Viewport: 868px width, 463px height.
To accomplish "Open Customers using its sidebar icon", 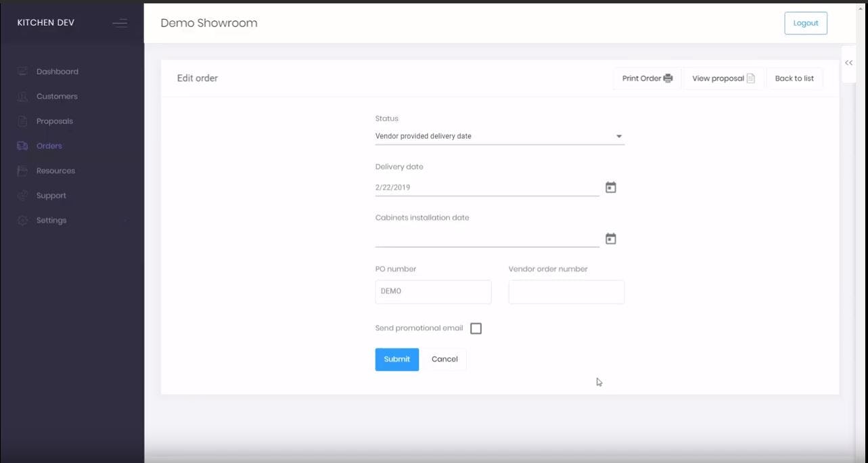I will (22, 96).
